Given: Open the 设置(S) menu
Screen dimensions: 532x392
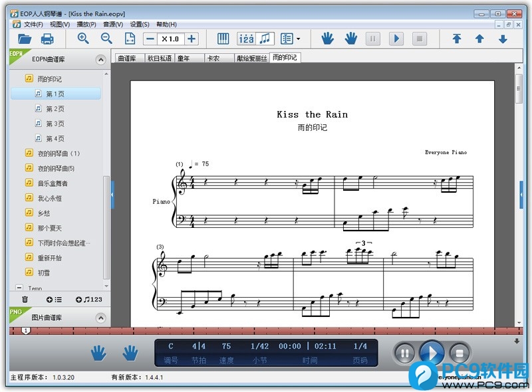Looking at the screenshot, I should coord(140,25).
